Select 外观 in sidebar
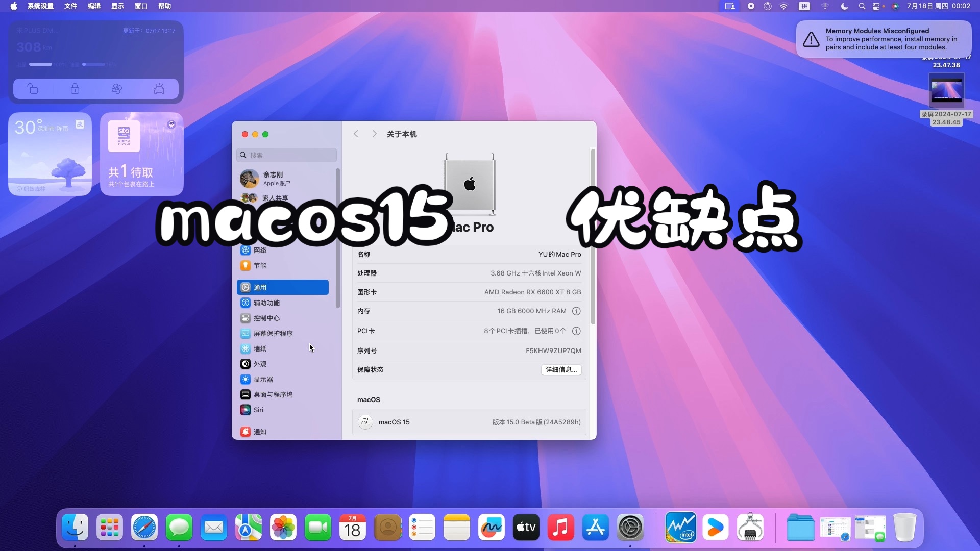 tap(283, 364)
